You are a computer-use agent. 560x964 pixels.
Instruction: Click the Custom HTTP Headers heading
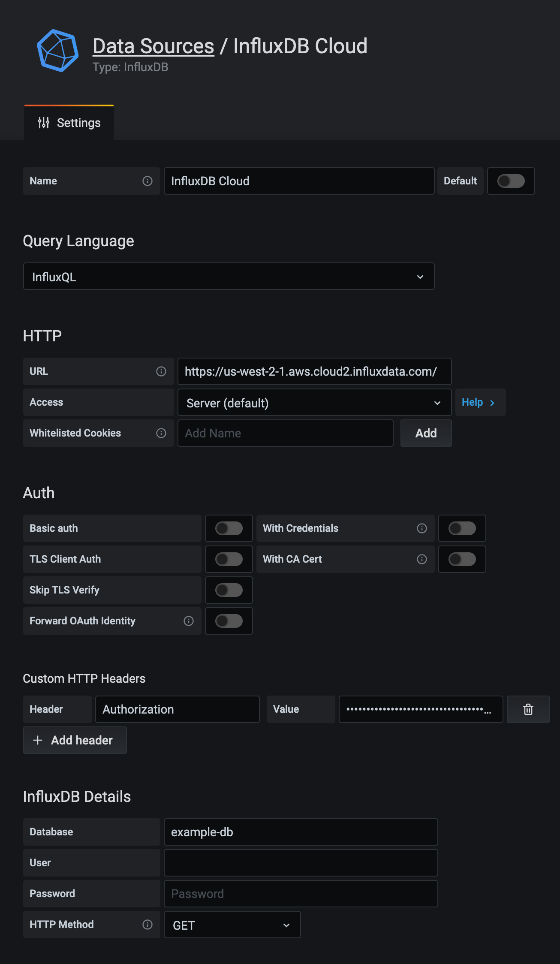pyautogui.click(x=84, y=678)
